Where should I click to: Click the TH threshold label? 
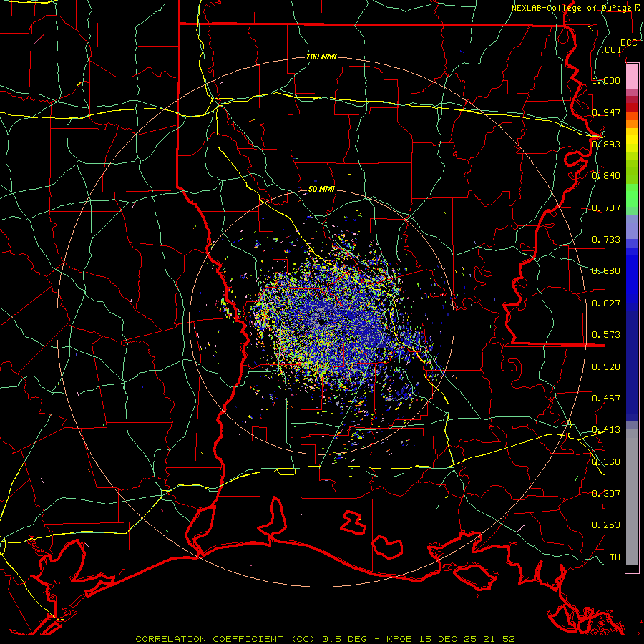click(615, 557)
